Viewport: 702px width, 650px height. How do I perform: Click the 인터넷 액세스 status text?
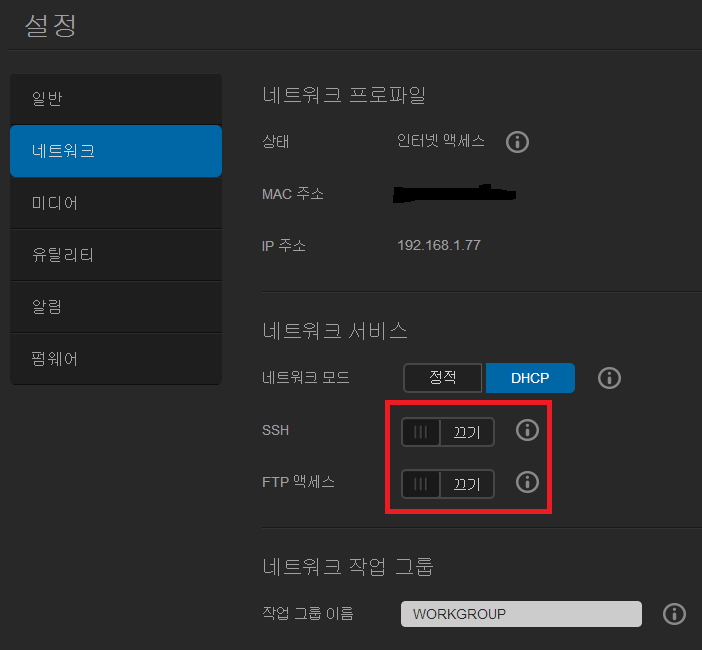pos(441,141)
